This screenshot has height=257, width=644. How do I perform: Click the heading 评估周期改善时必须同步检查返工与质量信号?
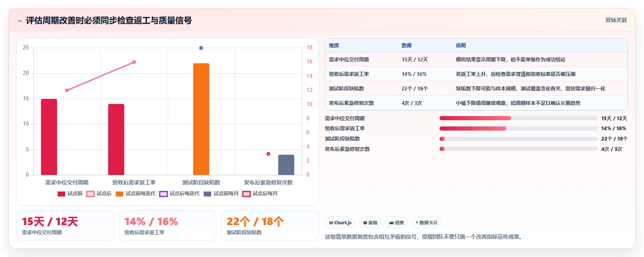109,21
